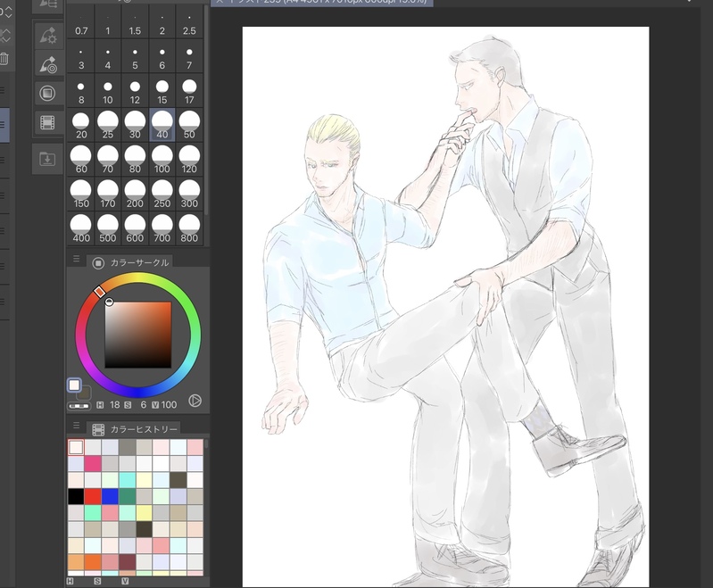Image resolution: width=713 pixels, height=588 pixels.
Task: Select brush size 120
Action: 189,160
